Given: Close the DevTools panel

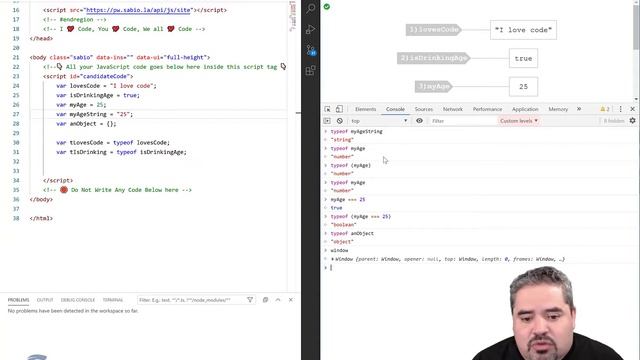Looking at the screenshot, I should click(x=632, y=109).
